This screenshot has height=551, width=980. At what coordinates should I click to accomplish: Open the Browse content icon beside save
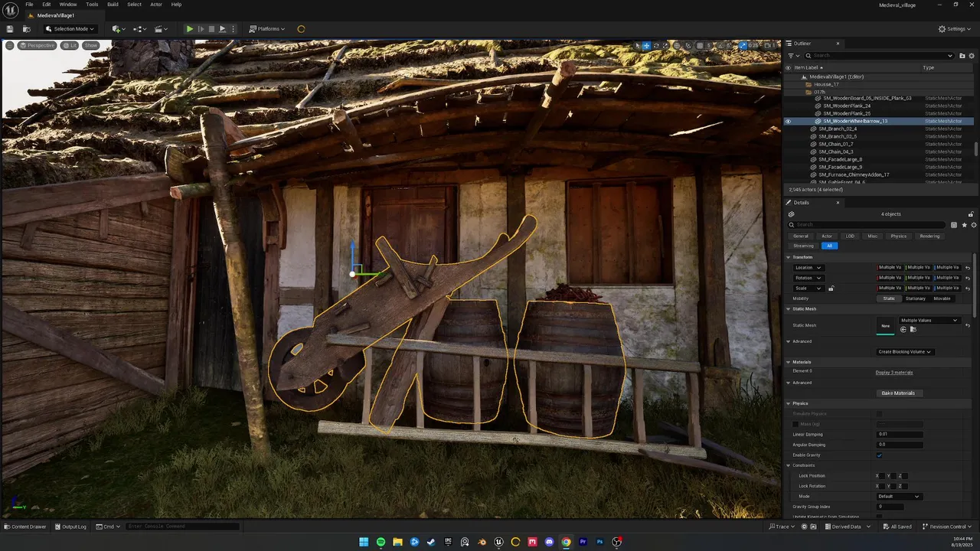pyautogui.click(x=26, y=29)
